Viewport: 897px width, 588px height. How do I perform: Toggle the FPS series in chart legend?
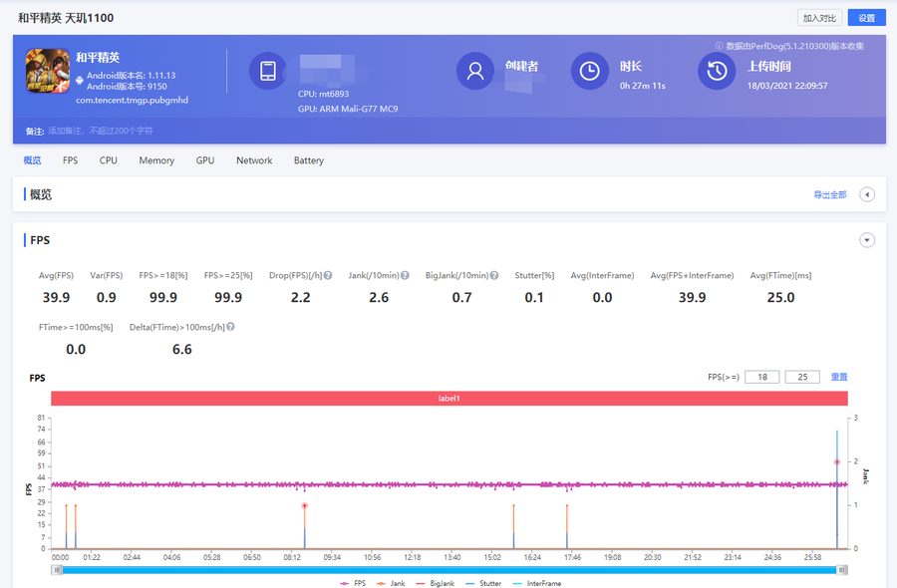[352, 583]
